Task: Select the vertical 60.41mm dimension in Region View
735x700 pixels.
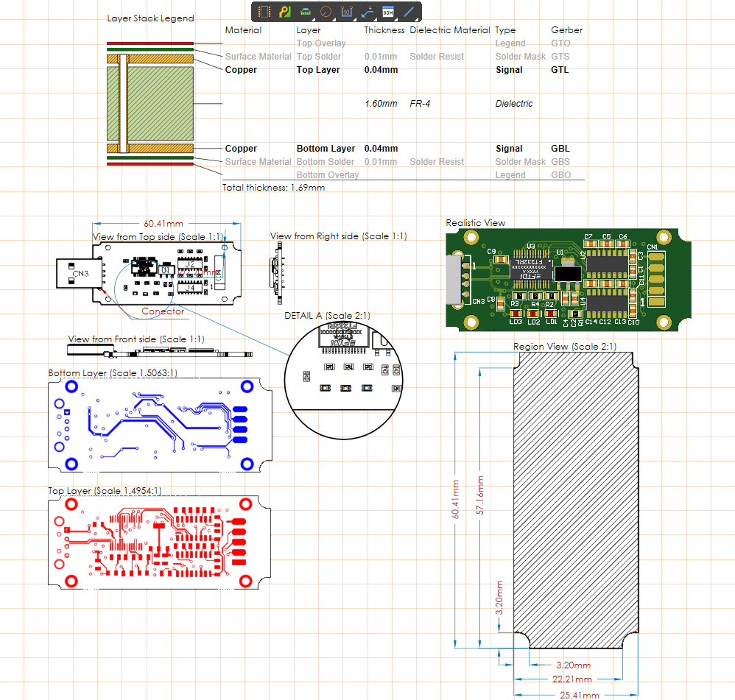Action: (455, 500)
